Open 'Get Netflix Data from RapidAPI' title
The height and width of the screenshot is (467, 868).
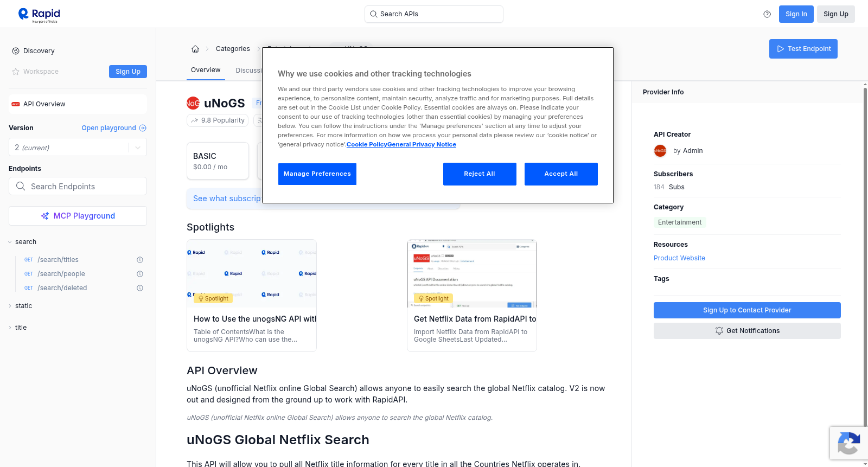tap(475, 319)
